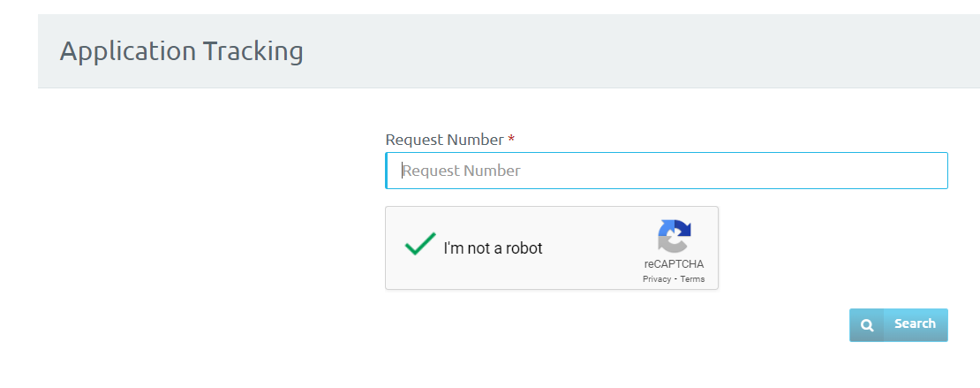Screen dimensions: 980x388
Task: Click the empty right end of the Request Number box
Action: pos(875,171)
